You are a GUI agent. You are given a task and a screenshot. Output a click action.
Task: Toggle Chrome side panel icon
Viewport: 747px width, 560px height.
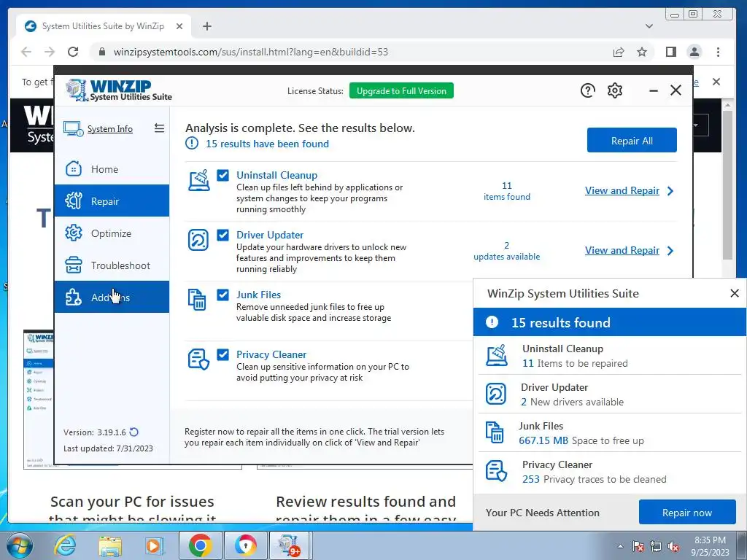671,52
